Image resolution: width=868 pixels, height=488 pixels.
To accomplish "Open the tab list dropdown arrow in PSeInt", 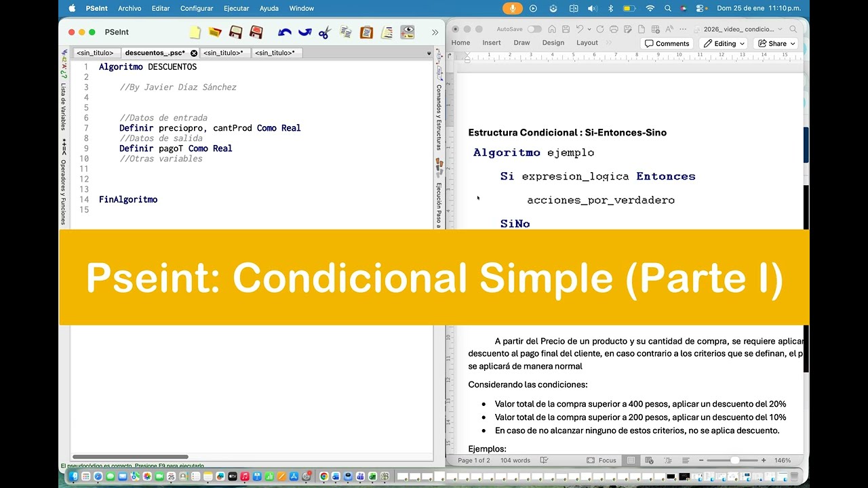I will tap(429, 53).
